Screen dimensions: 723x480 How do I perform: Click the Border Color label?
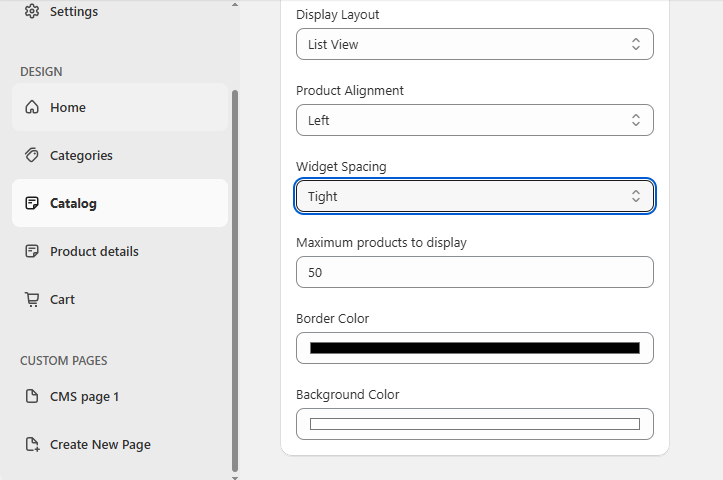[x=332, y=319]
